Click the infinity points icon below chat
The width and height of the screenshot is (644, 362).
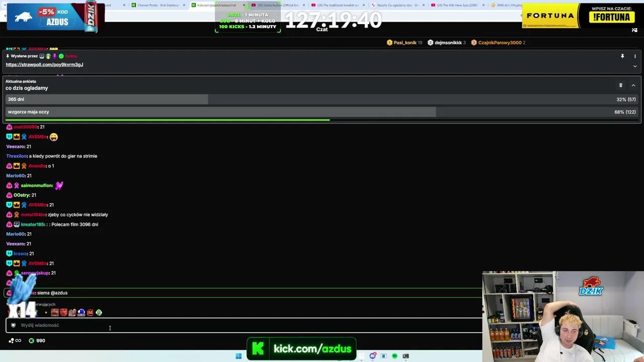tap(15, 341)
